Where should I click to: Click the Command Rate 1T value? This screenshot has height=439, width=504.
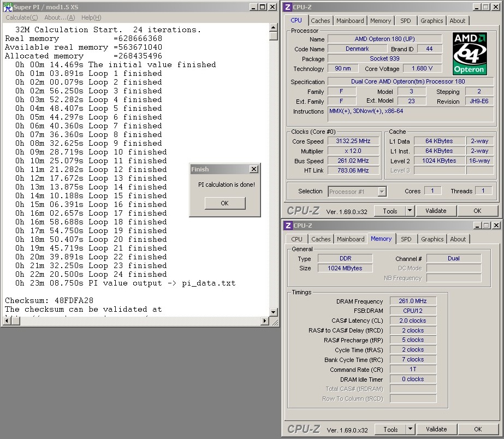[x=413, y=370]
